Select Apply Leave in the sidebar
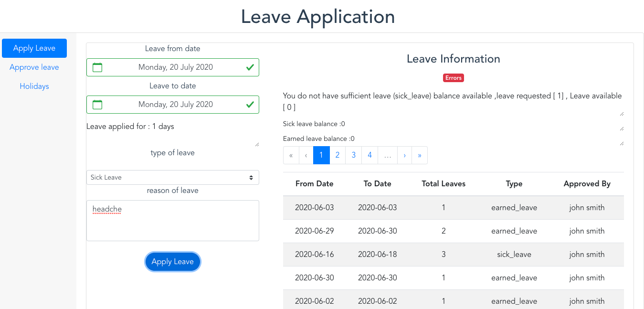This screenshot has width=644, height=309. pyautogui.click(x=34, y=48)
